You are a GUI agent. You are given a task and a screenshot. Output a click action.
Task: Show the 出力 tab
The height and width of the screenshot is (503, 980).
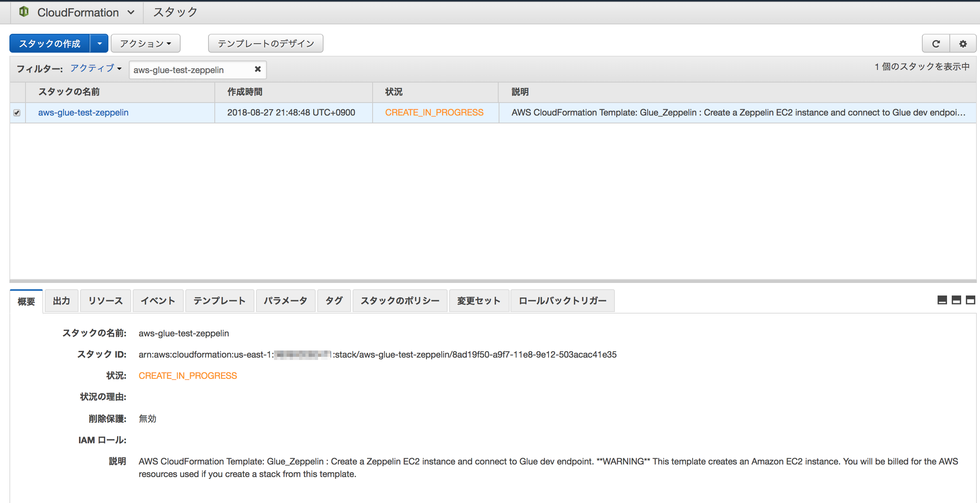tap(61, 301)
